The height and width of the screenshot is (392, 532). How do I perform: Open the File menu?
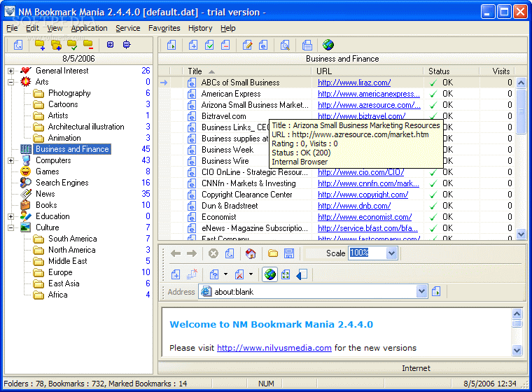click(12, 28)
